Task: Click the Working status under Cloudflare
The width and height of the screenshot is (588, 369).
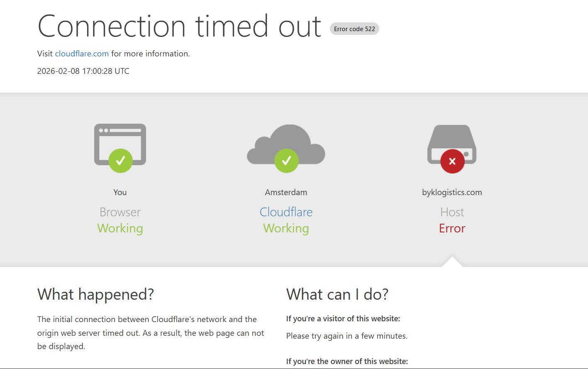Action: (286, 228)
